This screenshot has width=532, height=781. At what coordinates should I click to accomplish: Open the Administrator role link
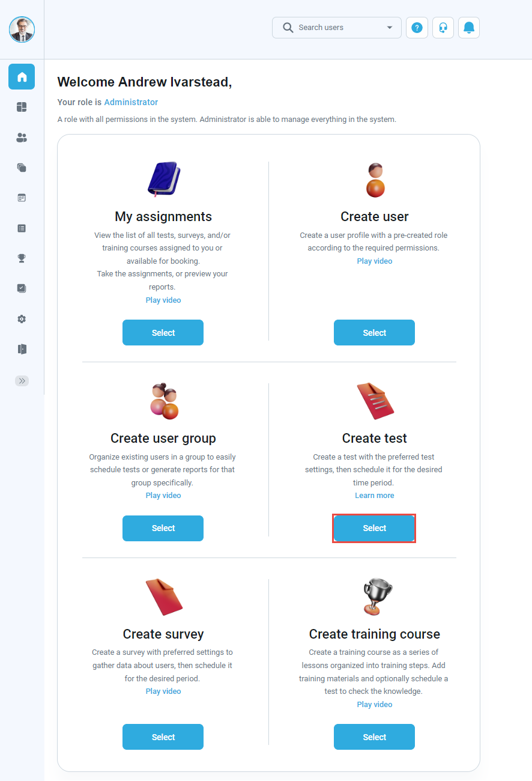[131, 102]
